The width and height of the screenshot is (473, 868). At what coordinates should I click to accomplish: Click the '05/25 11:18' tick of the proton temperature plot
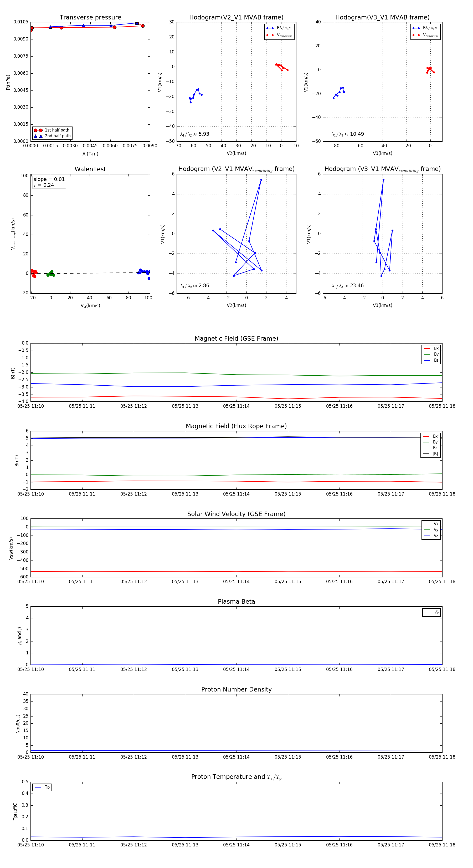(x=442, y=845)
